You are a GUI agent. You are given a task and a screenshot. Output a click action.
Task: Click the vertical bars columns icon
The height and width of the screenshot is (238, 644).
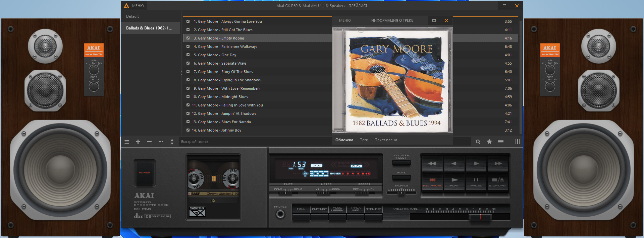518,142
